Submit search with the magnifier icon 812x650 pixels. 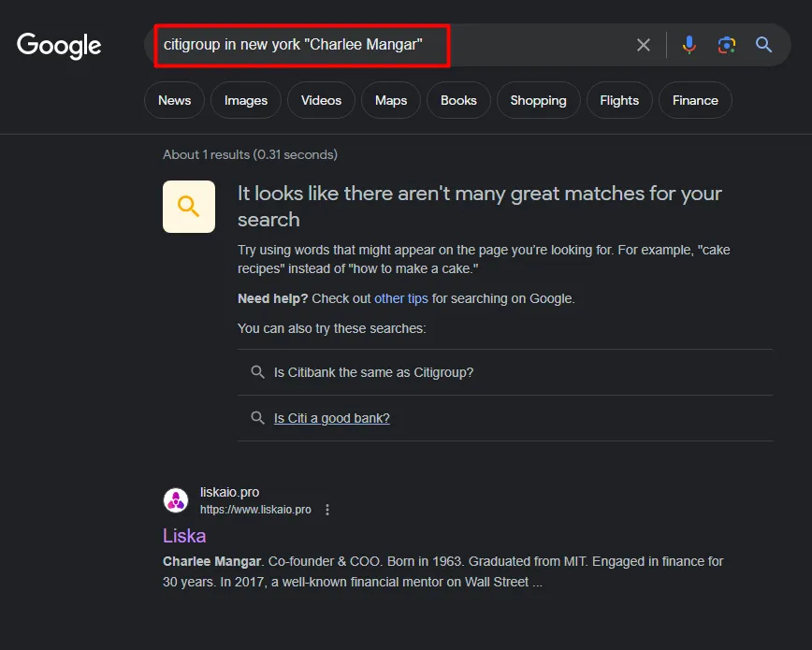763,45
